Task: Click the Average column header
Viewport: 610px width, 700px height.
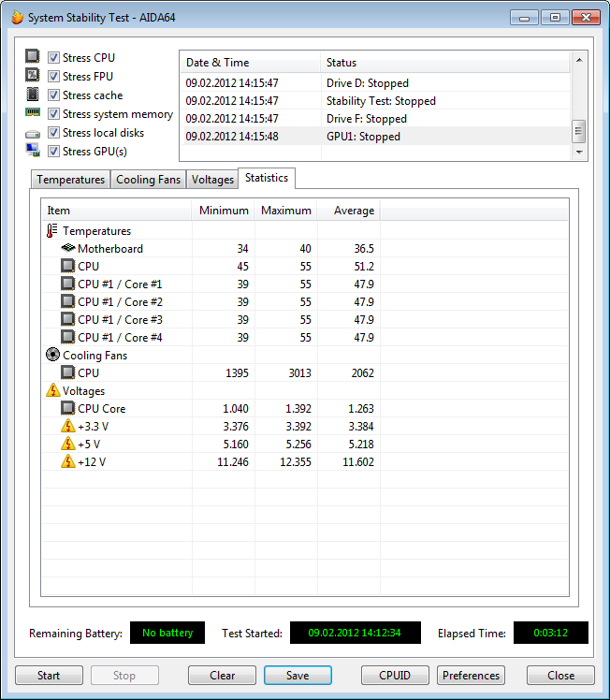Action: 349,211
